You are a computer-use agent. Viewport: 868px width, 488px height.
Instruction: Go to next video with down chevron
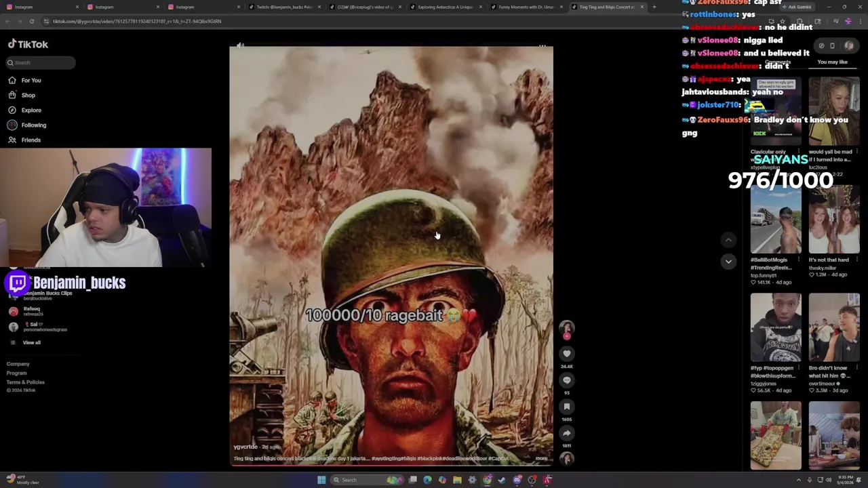pyautogui.click(x=728, y=262)
